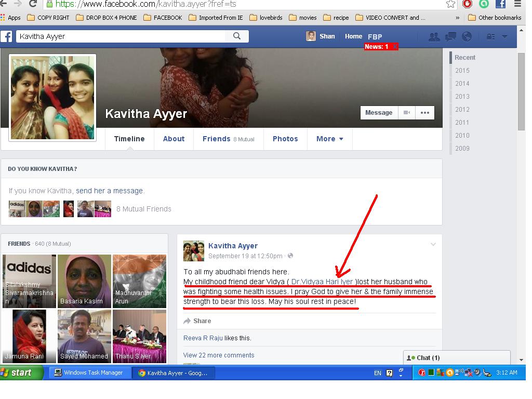The height and width of the screenshot is (399, 532).
Task: Open DROP BOX 4 PHONE bookmark folder
Action: pyautogui.click(x=107, y=18)
